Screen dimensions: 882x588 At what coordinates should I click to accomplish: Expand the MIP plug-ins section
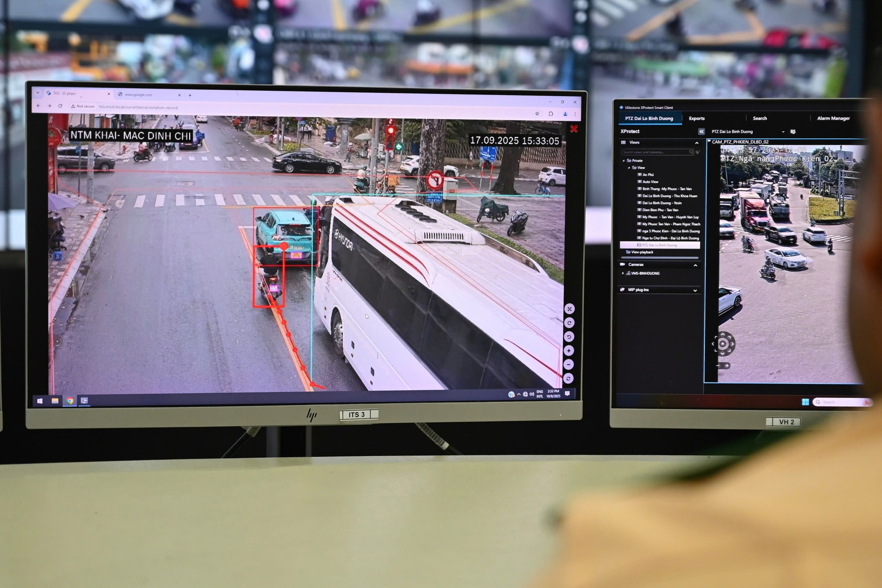tap(695, 291)
